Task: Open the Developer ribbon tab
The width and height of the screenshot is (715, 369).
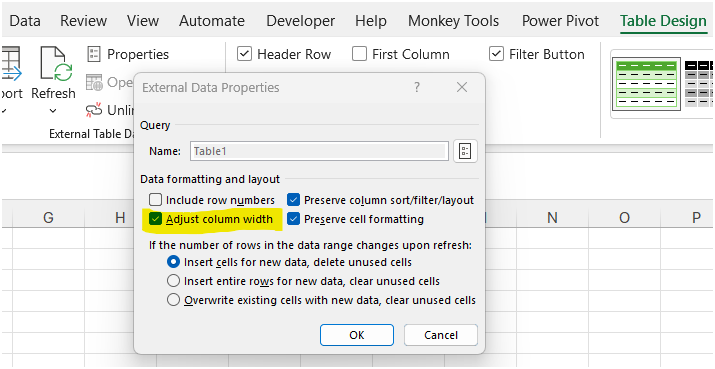Action: pyautogui.click(x=301, y=21)
